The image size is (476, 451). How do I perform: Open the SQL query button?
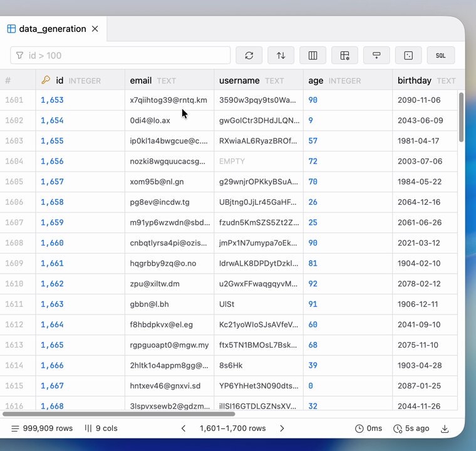click(440, 55)
